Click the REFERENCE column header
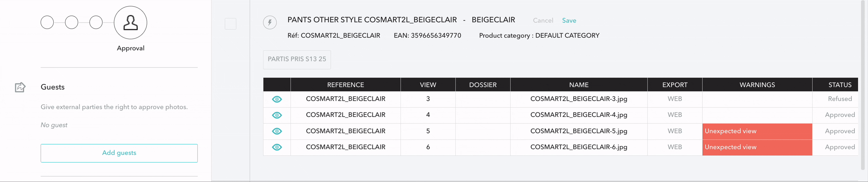This screenshot has height=182, width=868. (x=345, y=85)
